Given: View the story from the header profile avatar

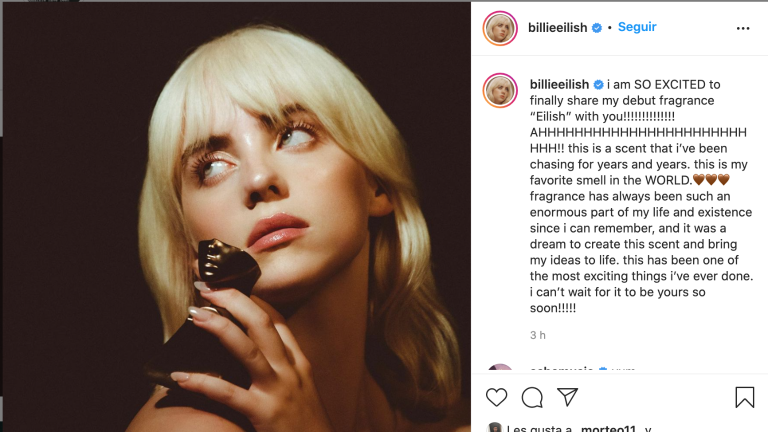Looking at the screenshot, I should (x=500, y=28).
